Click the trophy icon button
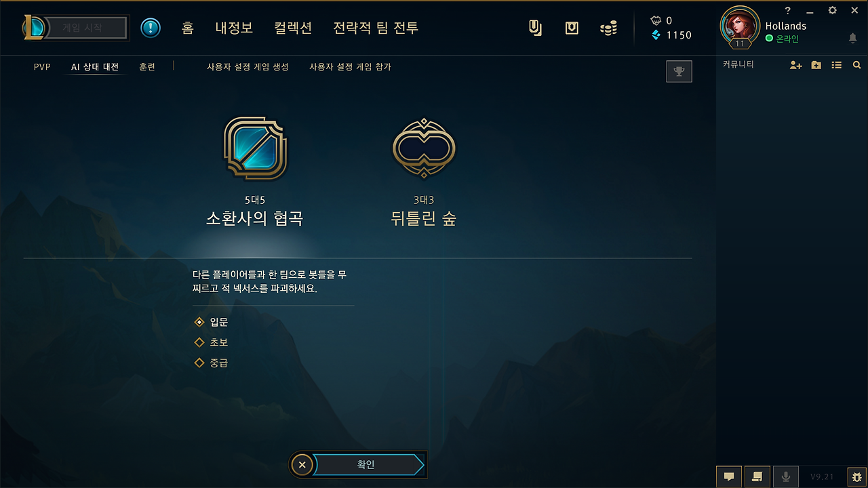Image resolution: width=868 pixels, height=488 pixels. coord(679,71)
